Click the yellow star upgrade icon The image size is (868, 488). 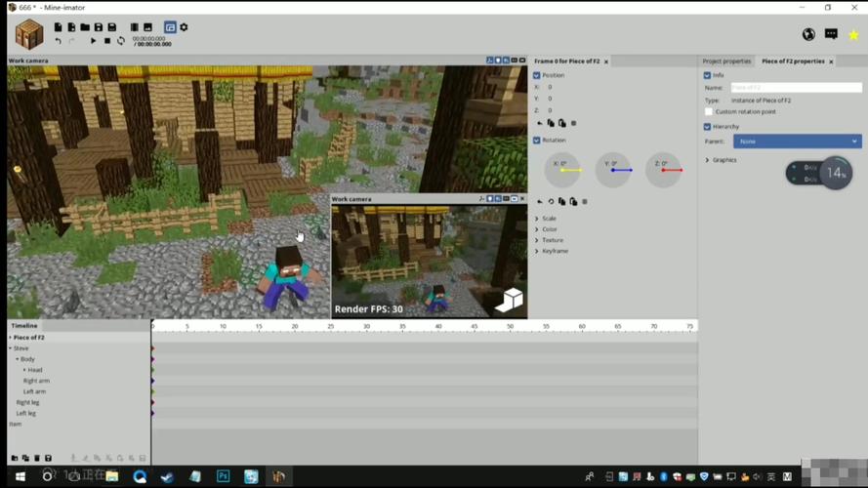pos(853,35)
